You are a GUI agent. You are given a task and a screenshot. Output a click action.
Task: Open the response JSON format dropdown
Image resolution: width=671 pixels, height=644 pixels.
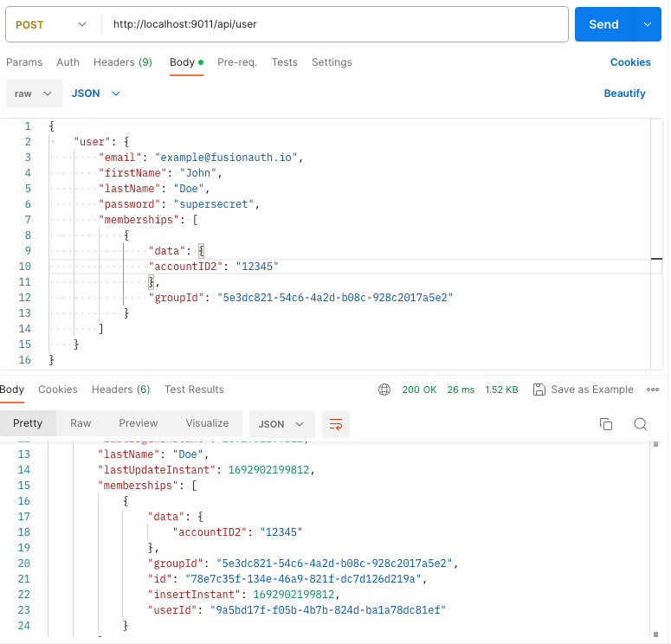[281, 424]
